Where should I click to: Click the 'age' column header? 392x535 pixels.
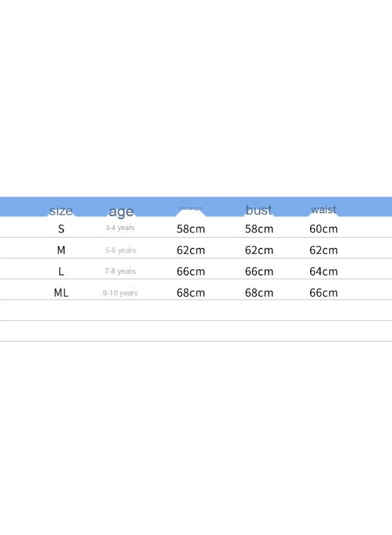(x=121, y=212)
